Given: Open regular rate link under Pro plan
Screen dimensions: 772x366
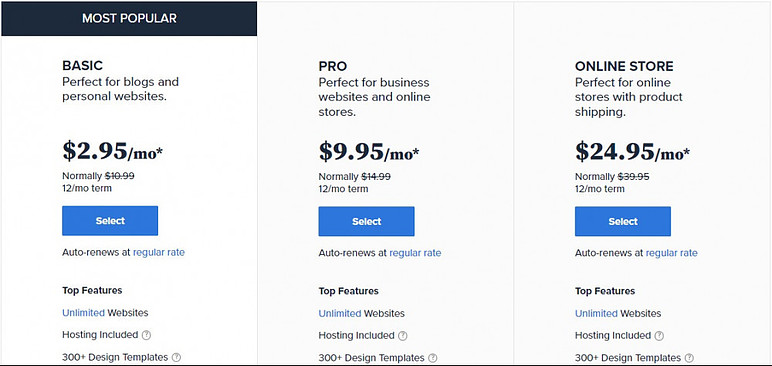Looking at the screenshot, I should (415, 253).
